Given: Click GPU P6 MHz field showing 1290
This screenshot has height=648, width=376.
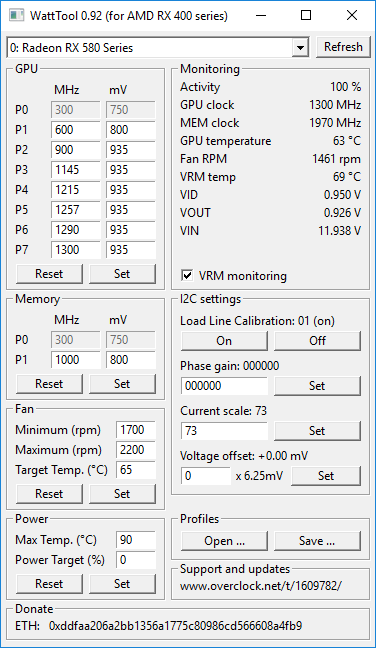Looking at the screenshot, I should (x=76, y=230).
